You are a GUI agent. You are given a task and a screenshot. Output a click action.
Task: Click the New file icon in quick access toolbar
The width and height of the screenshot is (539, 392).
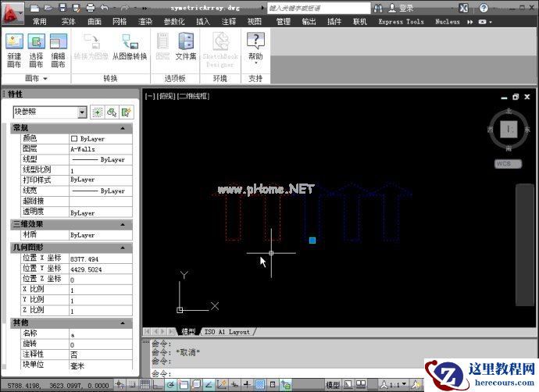(x=34, y=8)
